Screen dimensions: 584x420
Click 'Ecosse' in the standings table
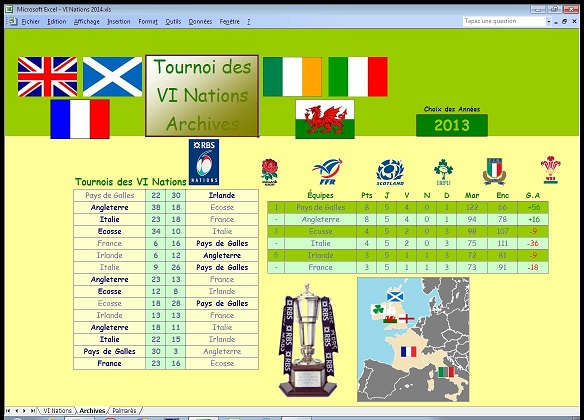click(321, 231)
